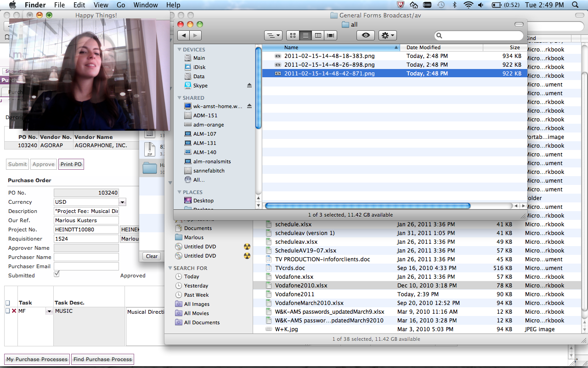Click the red X delete task icon

point(14,311)
